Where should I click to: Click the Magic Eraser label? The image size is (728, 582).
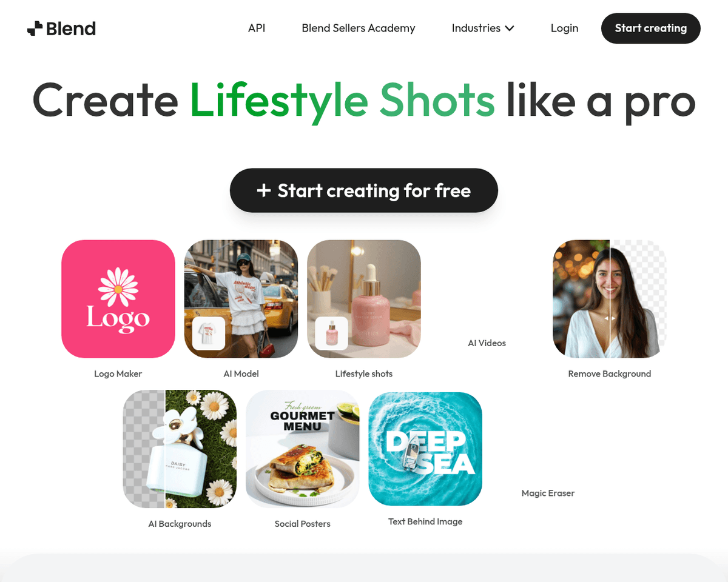548,493
